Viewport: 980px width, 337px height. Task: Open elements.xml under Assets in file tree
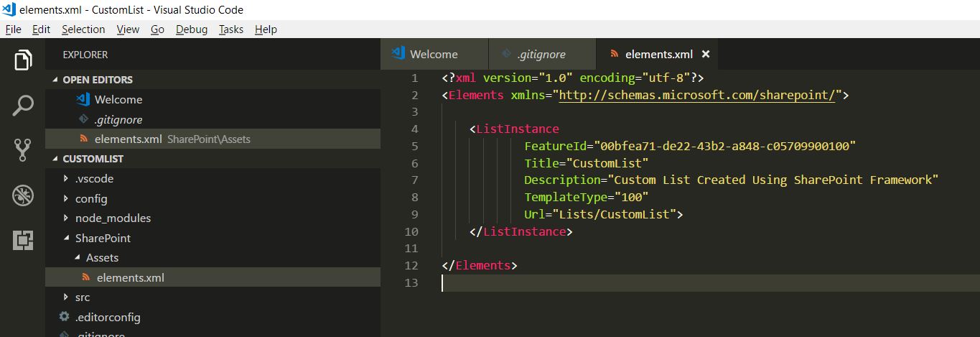(213, 277)
